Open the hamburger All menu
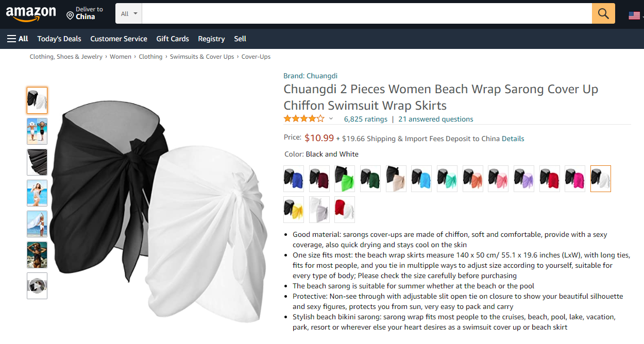644x344 pixels. [x=18, y=39]
